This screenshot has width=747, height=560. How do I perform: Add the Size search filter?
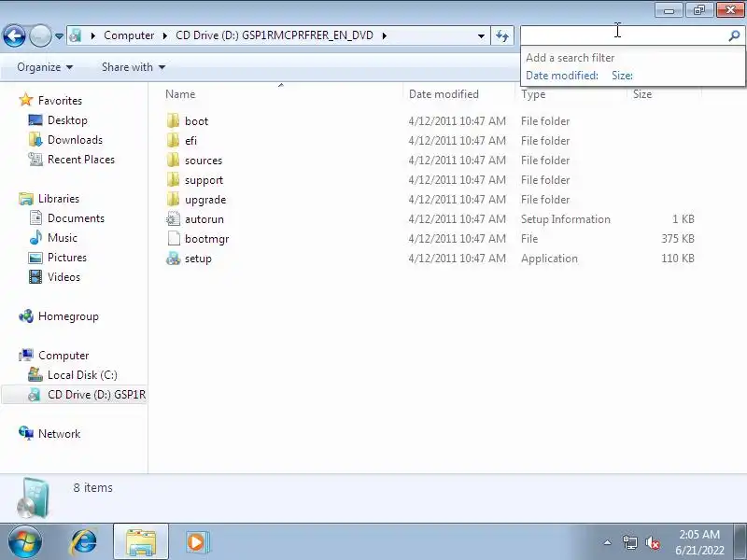(x=622, y=76)
